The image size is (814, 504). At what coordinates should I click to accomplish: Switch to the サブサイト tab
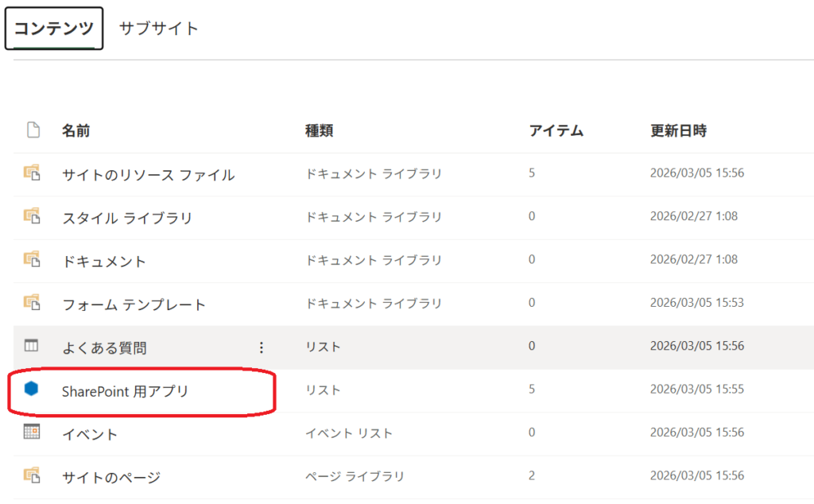pyautogui.click(x=159, y=29)
